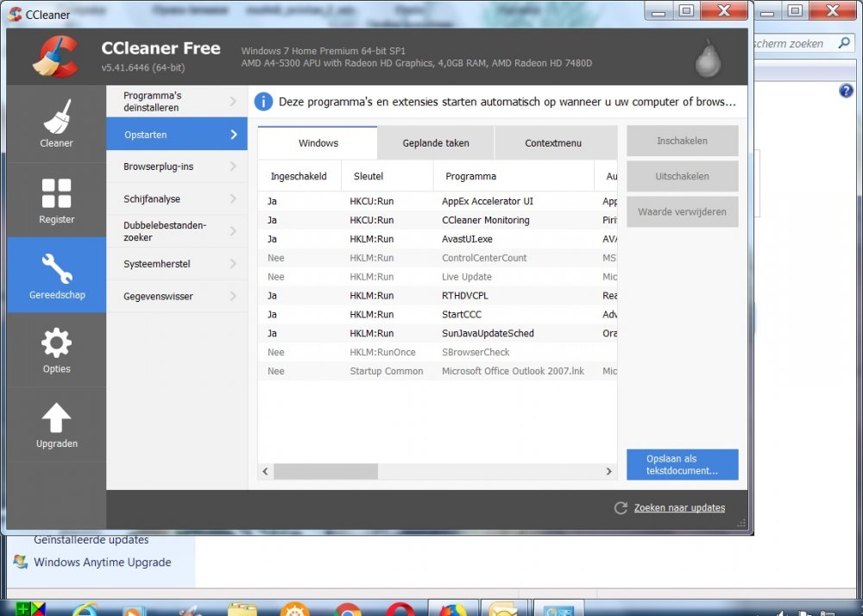863x616 pixels.
Task: Select the Gereedschap wrench icon
Action: (x=56, y=271)
